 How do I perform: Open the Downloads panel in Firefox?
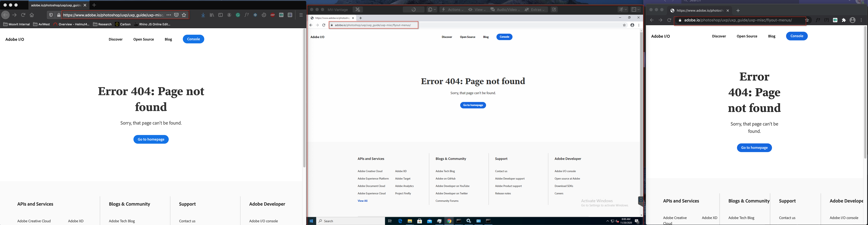[x=203, y=15]
